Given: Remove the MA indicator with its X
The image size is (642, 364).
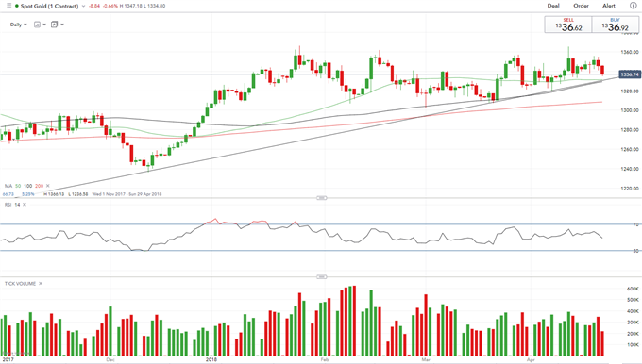Looking at the screenshot, I should click(x=48, y=186).
